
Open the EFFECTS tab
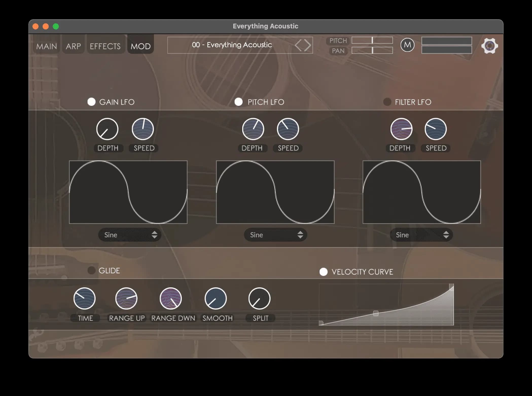[x=105, y=46]
